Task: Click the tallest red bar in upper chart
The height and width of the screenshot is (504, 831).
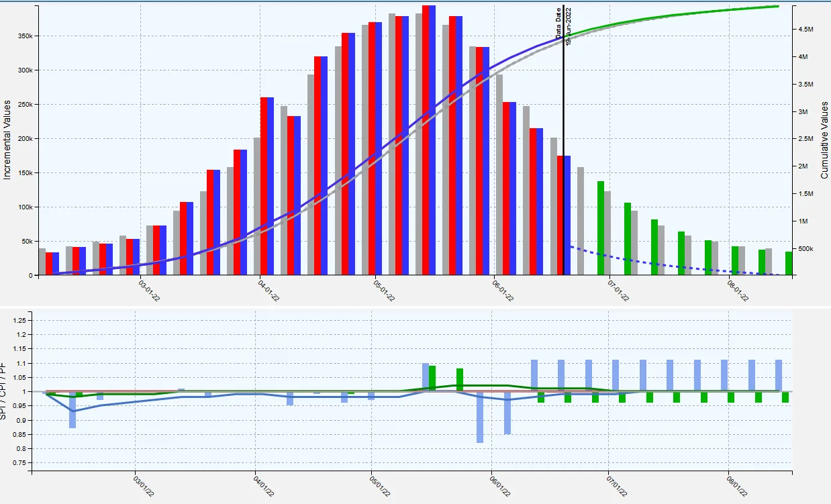Action: click(426, 140)
